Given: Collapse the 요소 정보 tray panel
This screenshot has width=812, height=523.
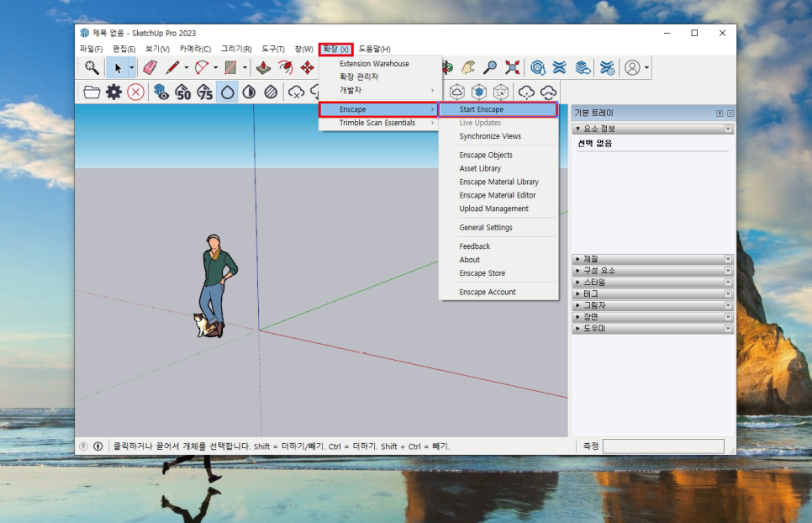Looking at the screenshot, I should coord(578,129).
